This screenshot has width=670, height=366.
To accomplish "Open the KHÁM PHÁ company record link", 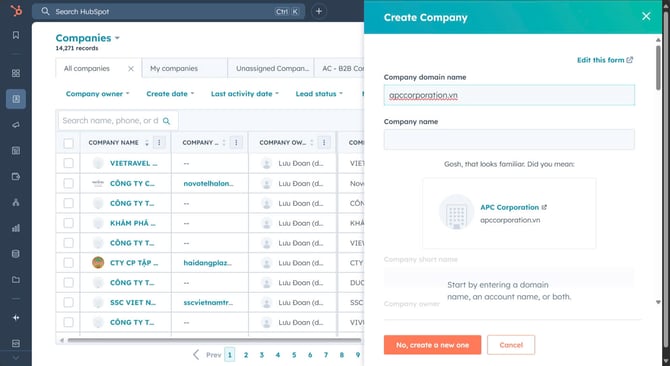I will pyautogui.click(x=133, y=223).
